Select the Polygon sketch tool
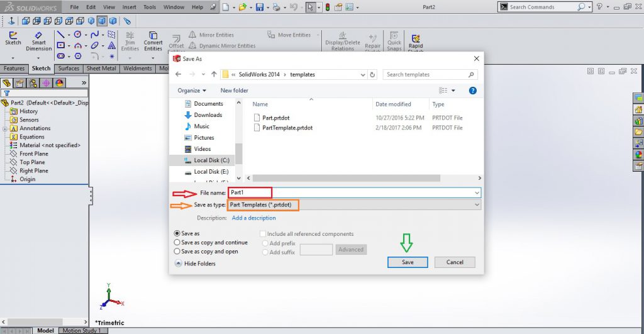The width and height of the screenshot is (644, 334). [77, 56]
